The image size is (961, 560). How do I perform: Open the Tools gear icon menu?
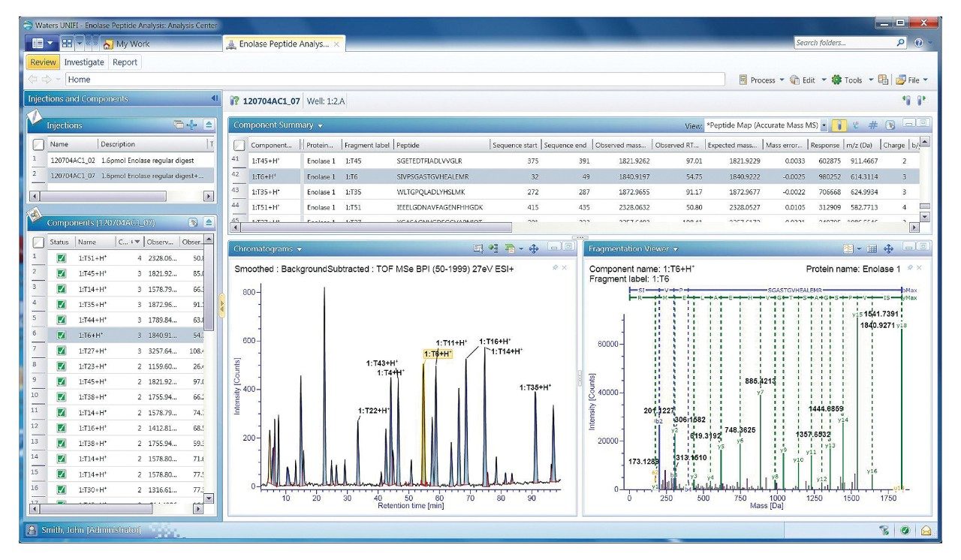834,80
